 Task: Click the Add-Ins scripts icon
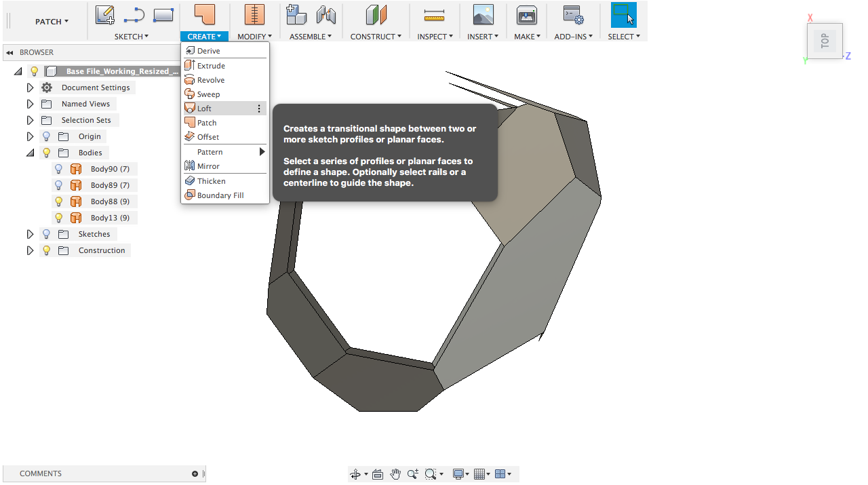pyautogui.click(x=574, y=15)
